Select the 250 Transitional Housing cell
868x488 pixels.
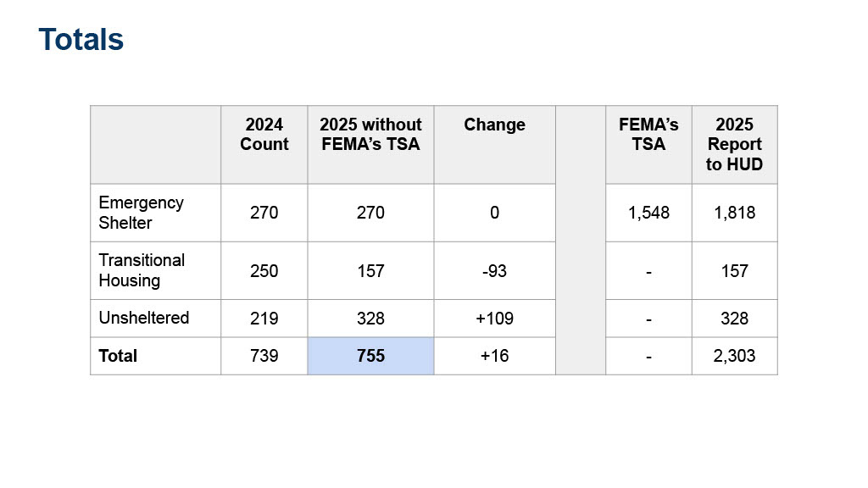point(264,271)
